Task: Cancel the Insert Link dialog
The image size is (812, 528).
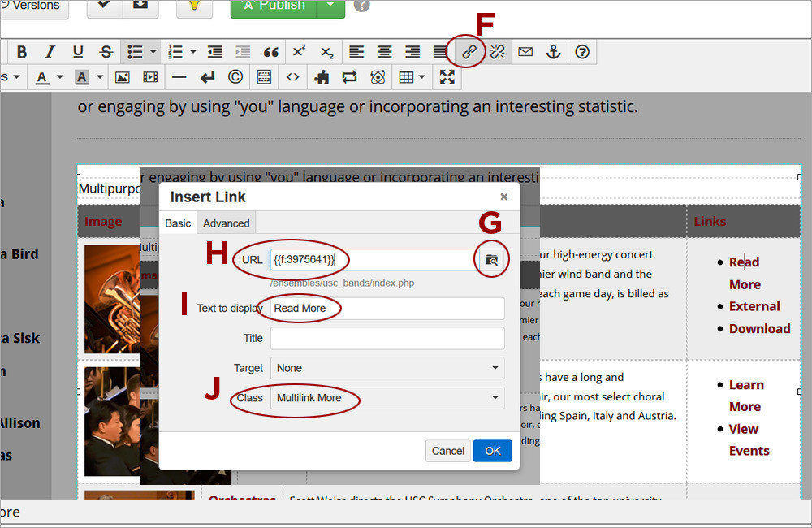Action: click(448, 451)
